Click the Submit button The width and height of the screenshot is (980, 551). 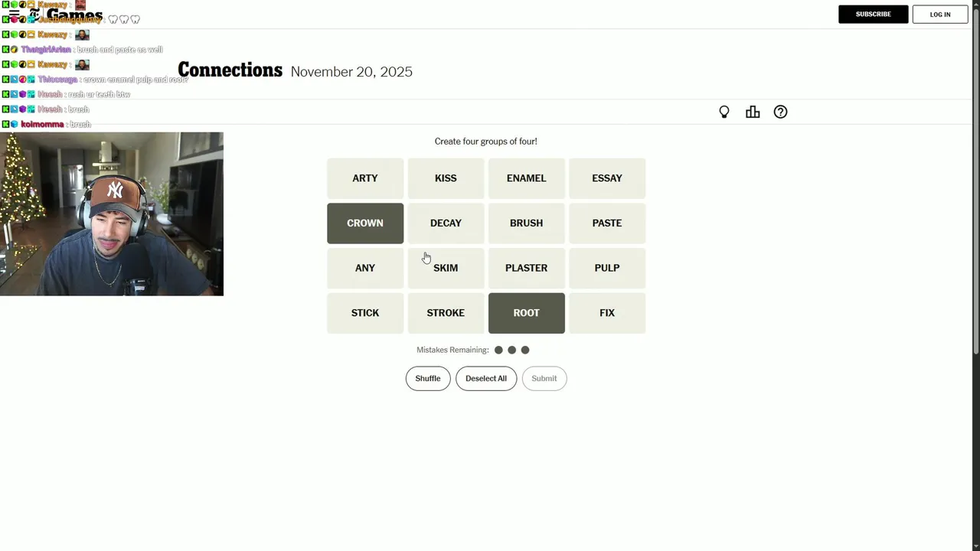click(544, 379)
